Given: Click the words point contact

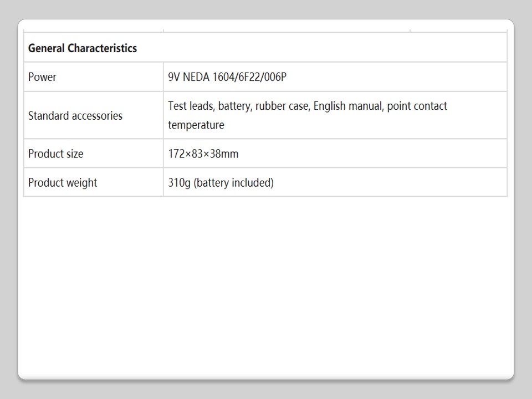Looking at the screenshot, I should (417, 106).
